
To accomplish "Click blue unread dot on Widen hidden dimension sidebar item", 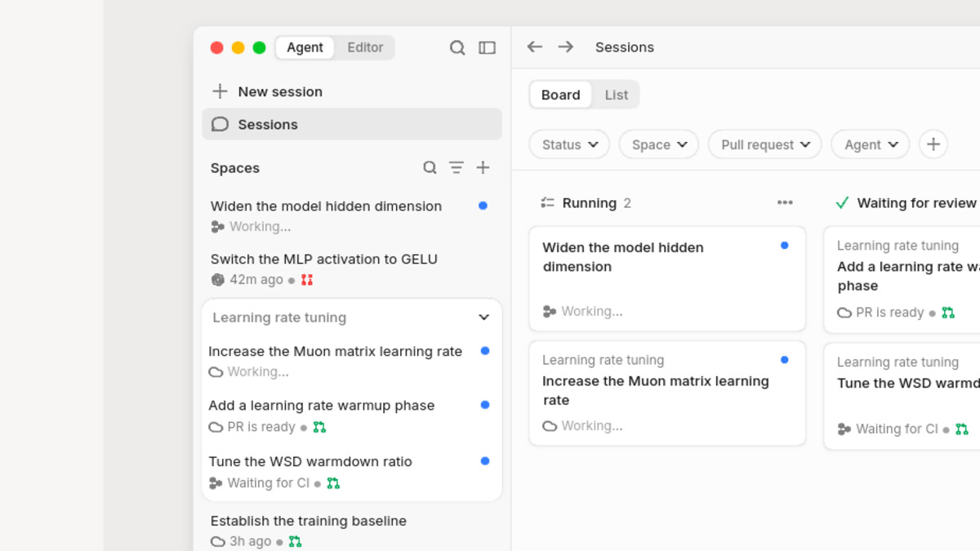I will pyautogui.click(x=483, y=206).
